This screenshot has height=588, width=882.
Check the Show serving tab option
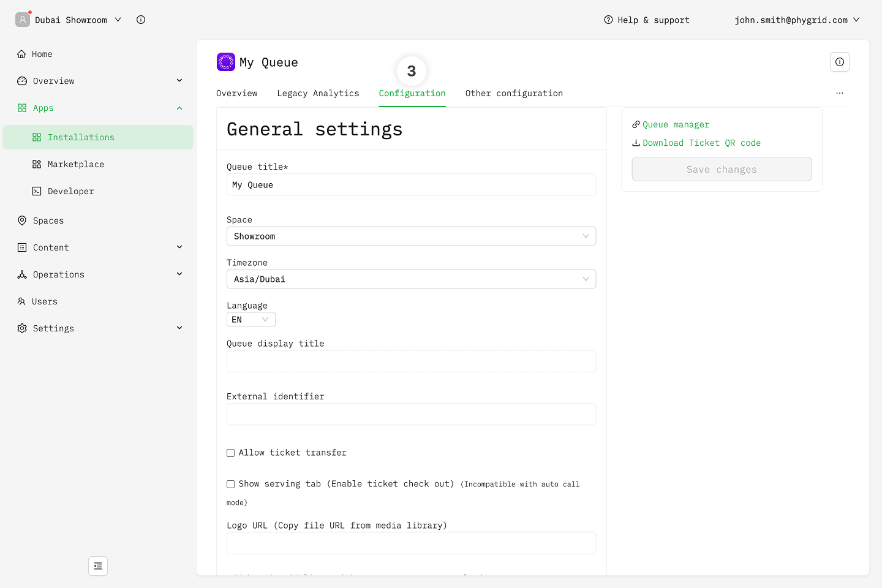point(231,484)
